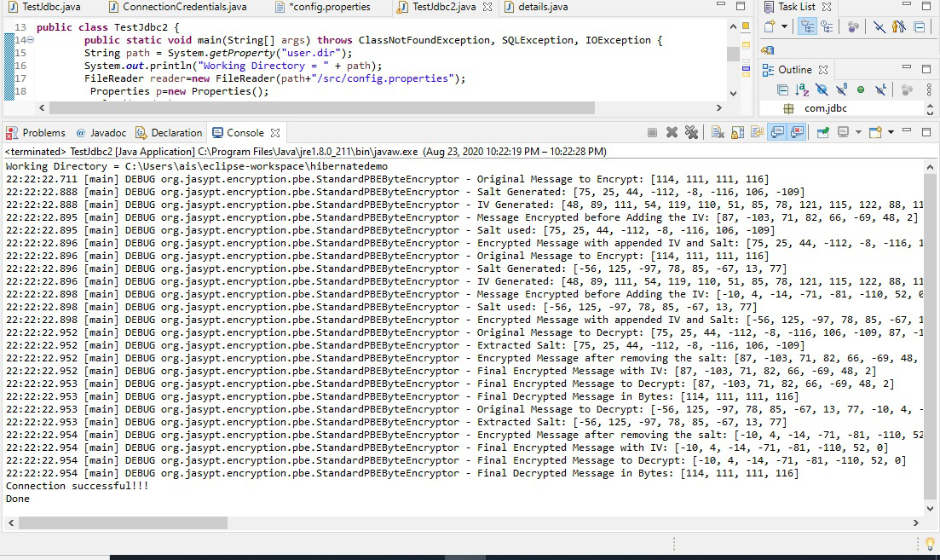Toggle Hide Fields in Outline
Viewport: 940px width, 560px height.
(x=822, y=90)
